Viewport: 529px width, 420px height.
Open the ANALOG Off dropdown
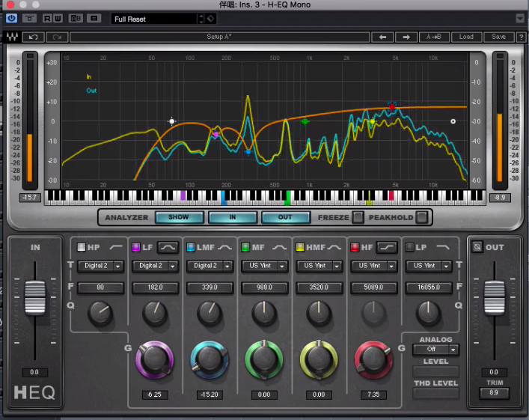[435, 350]
